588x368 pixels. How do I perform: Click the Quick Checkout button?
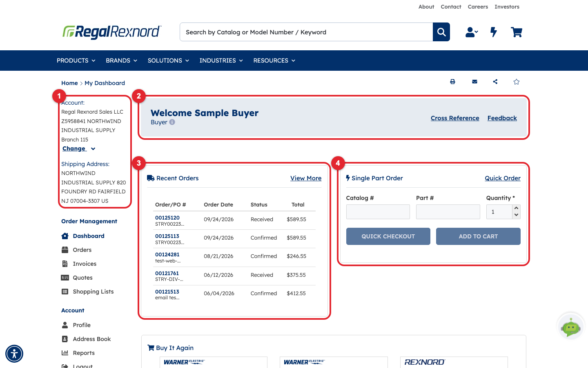388,236
